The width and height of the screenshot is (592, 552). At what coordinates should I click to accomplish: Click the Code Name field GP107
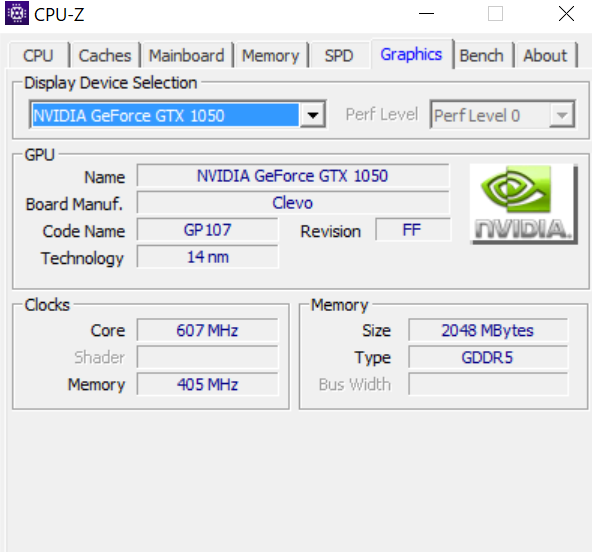208,230
